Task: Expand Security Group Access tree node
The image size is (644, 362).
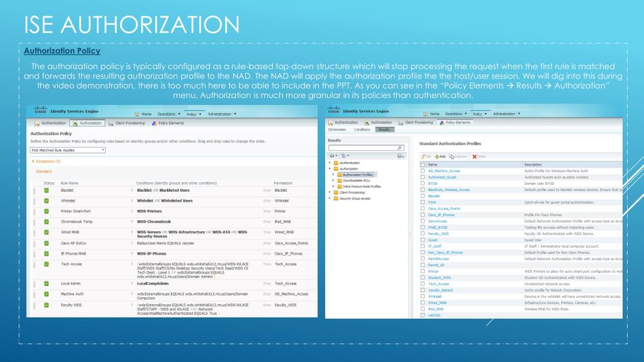Action: point(330,199)
